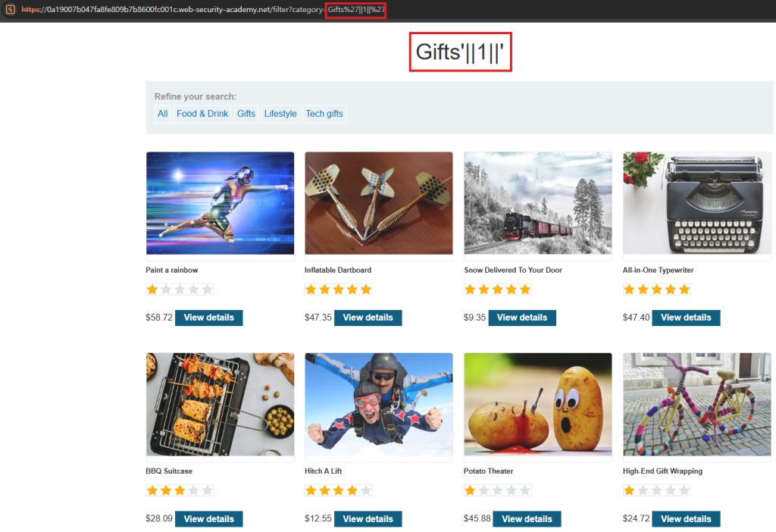776x532 pixels.
Task: View details for Paint a rainbow
Action: 208,318
